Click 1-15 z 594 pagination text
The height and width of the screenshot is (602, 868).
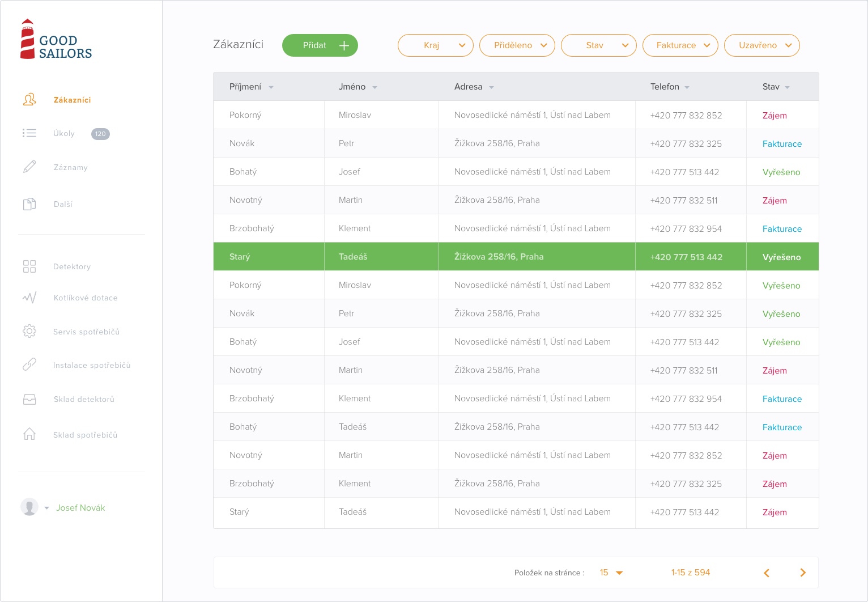coord(691,573)
